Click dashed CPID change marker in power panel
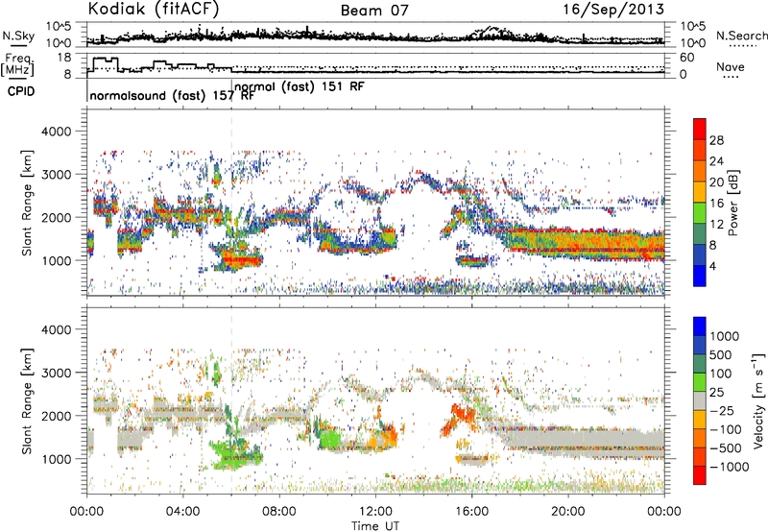 231,203
